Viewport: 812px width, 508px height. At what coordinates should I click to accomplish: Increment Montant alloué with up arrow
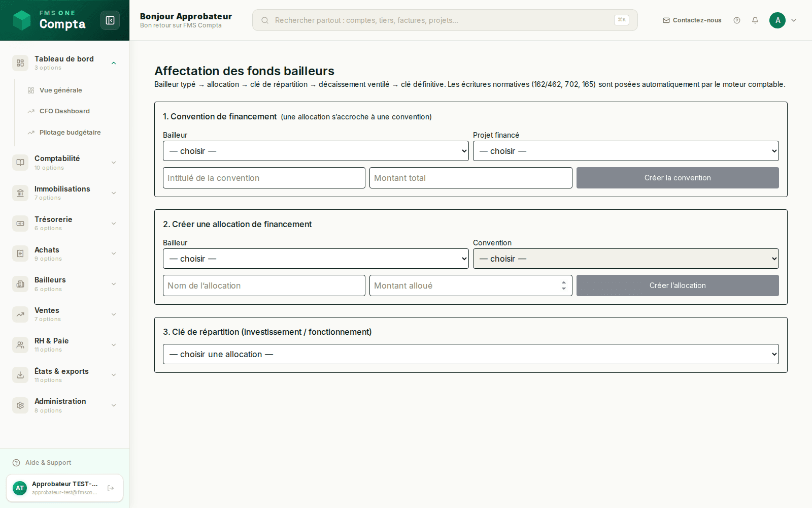pyautogui.click(x=564, y=282)
